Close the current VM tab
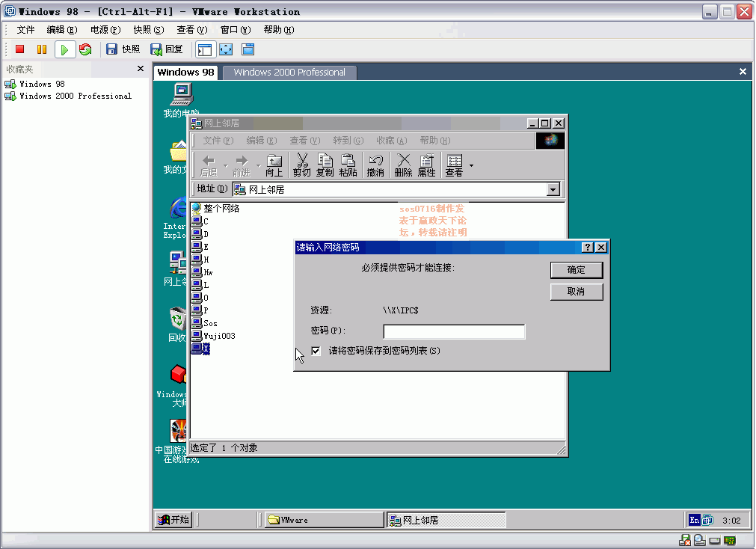Image resolution: width=756 pixels, height=549 pixels. tap(743, 71)
